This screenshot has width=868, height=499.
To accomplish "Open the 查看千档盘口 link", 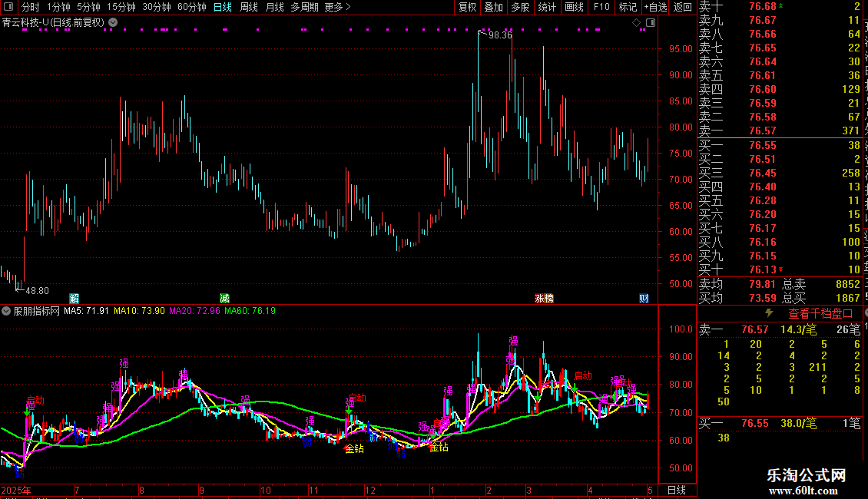I will point(820,314).
